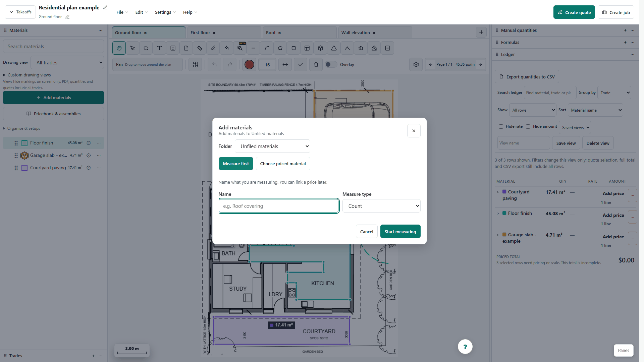Image resolution: width=644 pixels, height=362 pixels.
Task: Click the redo arrow
Action: click(230, 65)
